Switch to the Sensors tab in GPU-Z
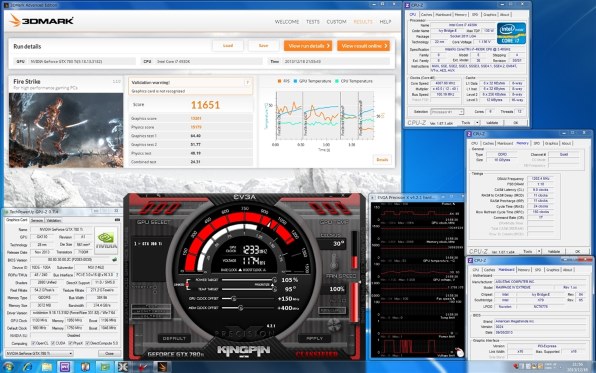The image size is (596, 373). click(37, 220)
